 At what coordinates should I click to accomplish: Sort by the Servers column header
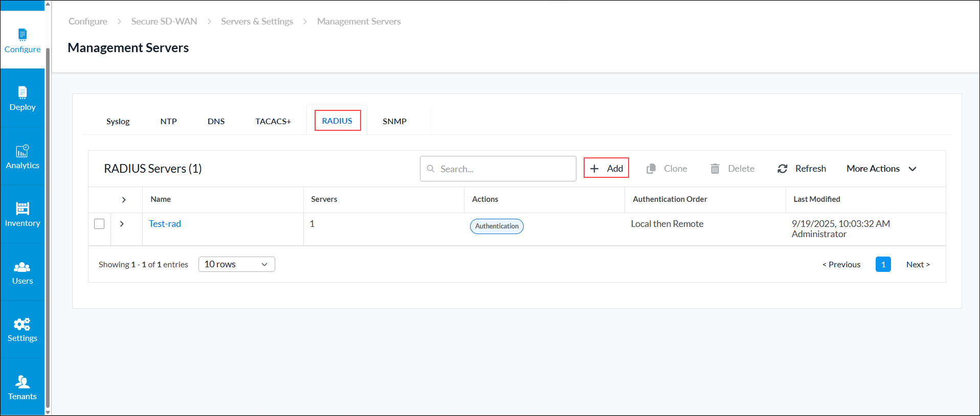324,199
